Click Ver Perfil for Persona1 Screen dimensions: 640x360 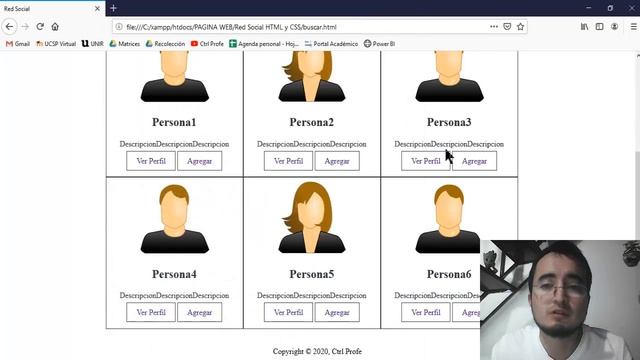point(151,161)
